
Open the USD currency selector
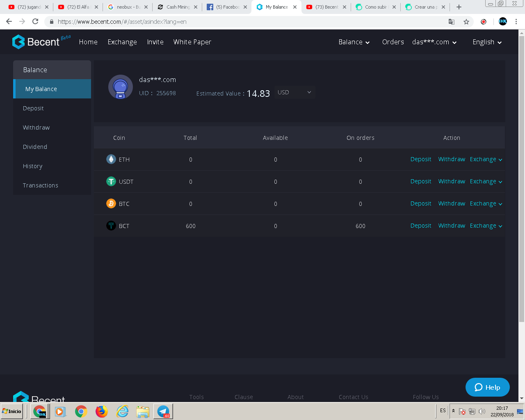coord(294,92)
